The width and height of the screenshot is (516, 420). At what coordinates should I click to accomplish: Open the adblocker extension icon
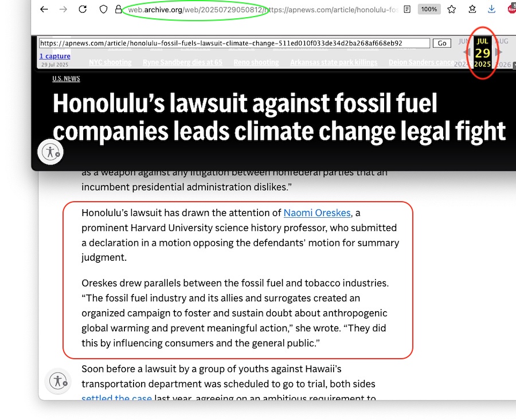pyautogui.click(x=511, y=9)
